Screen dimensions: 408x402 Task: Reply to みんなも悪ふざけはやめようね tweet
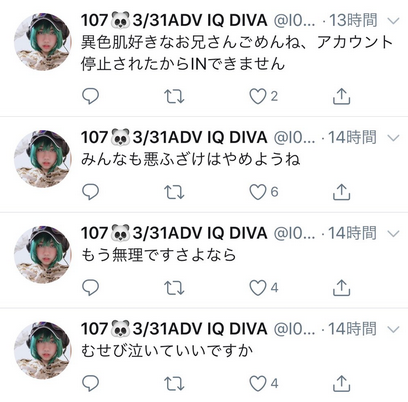tap(90, 192)
